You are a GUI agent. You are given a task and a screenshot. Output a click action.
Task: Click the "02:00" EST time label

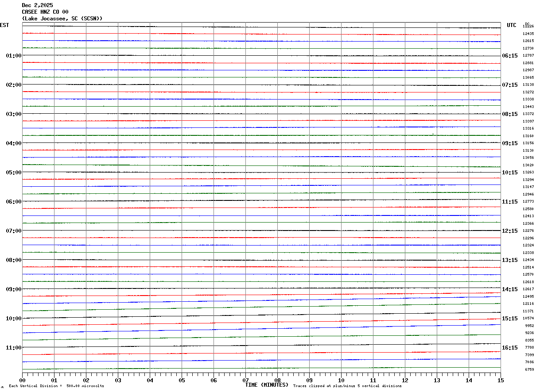(x=14, y=85)
